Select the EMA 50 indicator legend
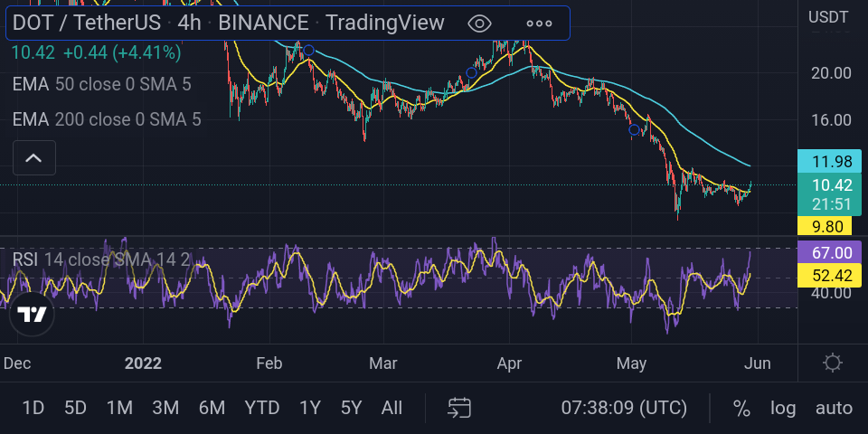This screenshot has width=868, height=434. [102, 84]
